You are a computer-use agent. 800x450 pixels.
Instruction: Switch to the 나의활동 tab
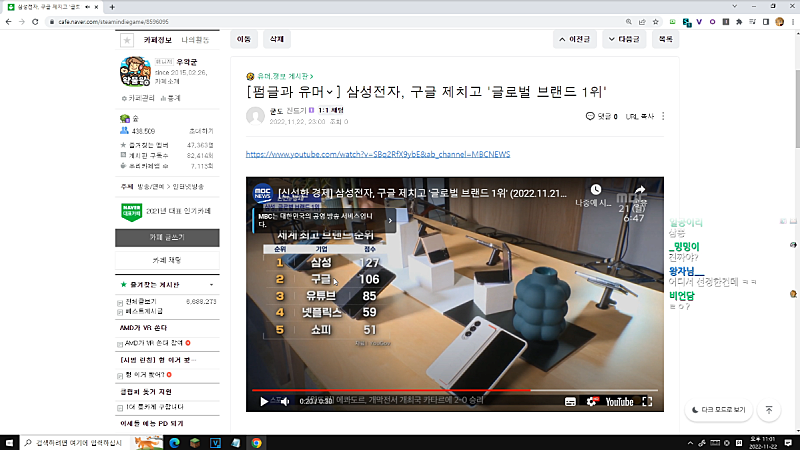coord(195,40)
